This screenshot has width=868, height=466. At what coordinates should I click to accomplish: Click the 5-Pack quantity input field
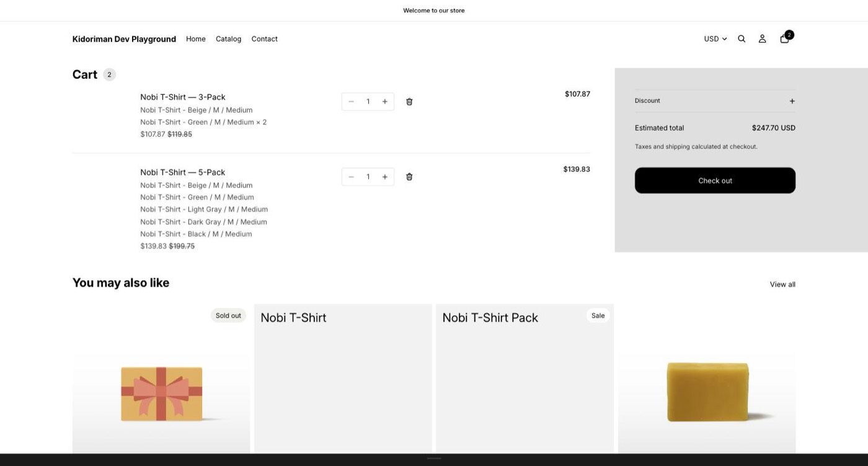(x=368, y=177)
